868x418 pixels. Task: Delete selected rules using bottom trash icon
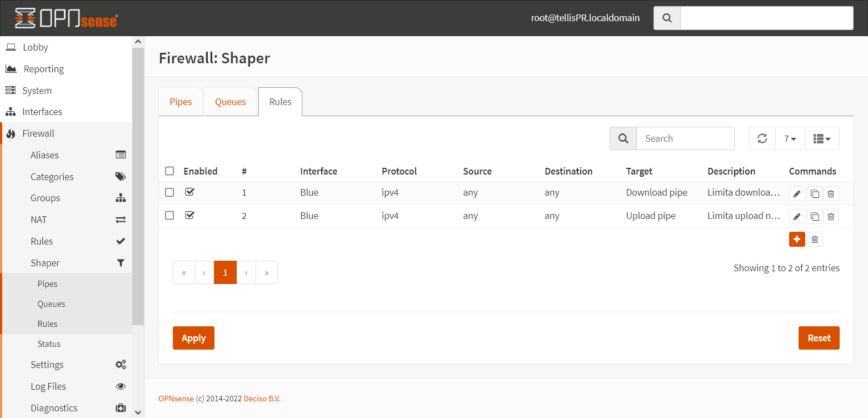click(815, 239)
